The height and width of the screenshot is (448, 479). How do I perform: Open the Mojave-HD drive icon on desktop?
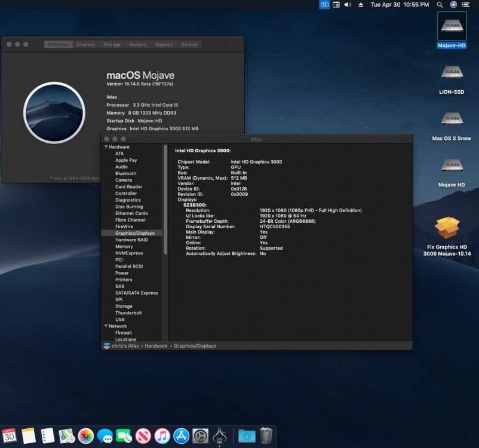452,26
